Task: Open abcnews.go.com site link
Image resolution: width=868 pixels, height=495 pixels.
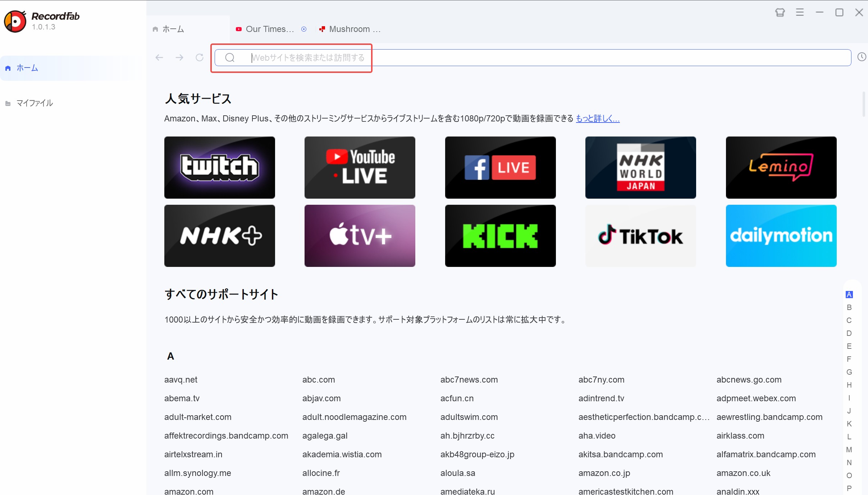Action: point(749,380)
